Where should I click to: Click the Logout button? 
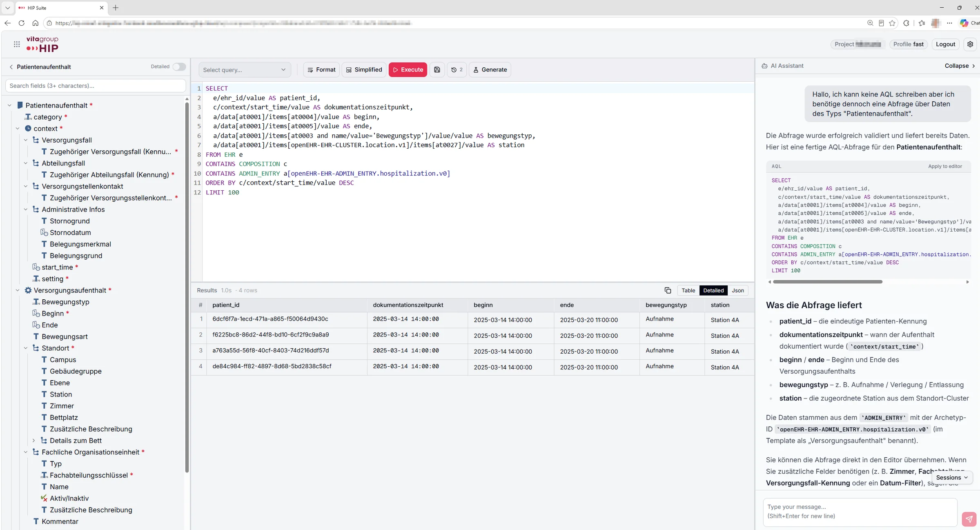(945, 44)
